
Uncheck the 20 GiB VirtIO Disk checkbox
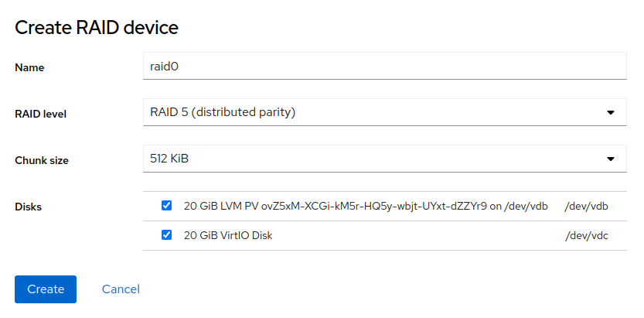(x=166, y=235)
